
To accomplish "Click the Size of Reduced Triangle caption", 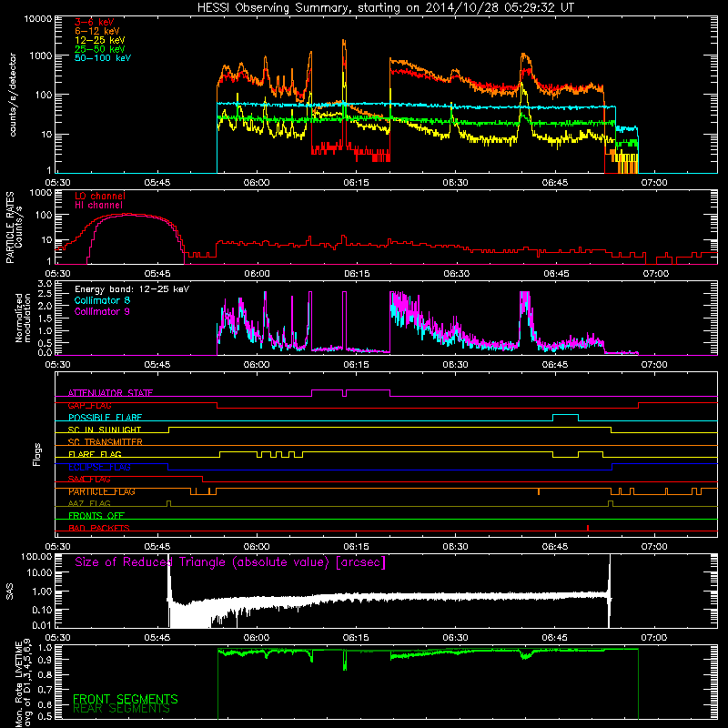I will point(230,562).
